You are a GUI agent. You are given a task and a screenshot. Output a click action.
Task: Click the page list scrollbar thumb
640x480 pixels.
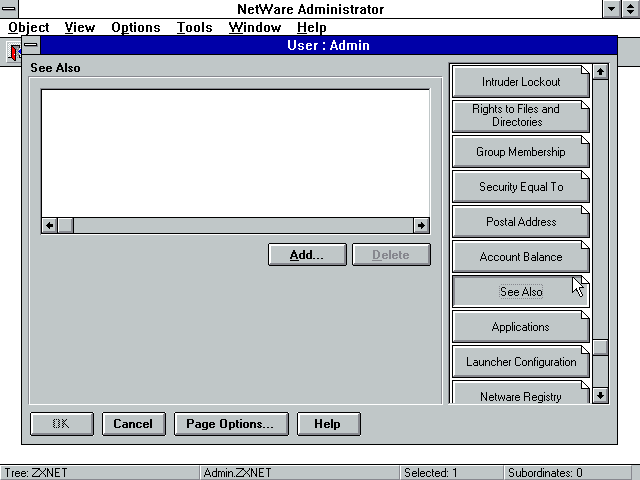pos(600,348)
